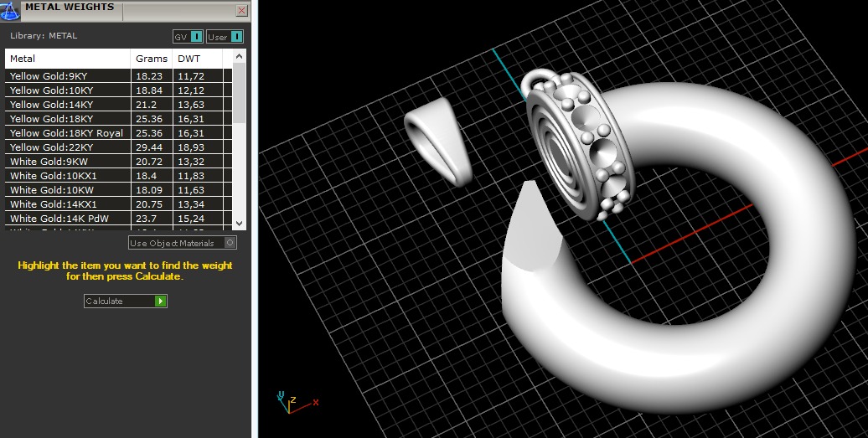Toggle the User library switch
The width and height of the screenshot is (868, 438).
click(x=225, y=37)
